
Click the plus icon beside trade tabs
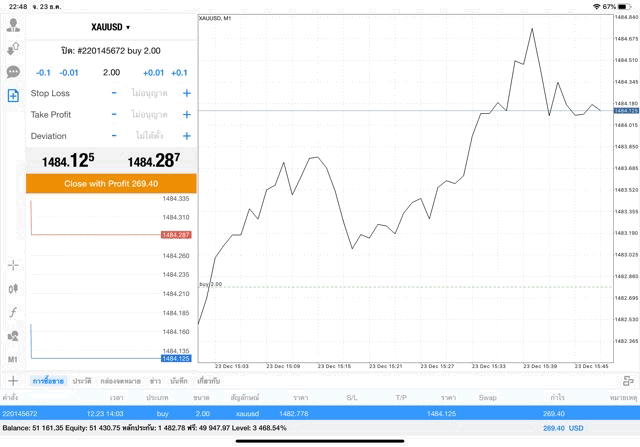click(x=13, y=381)
